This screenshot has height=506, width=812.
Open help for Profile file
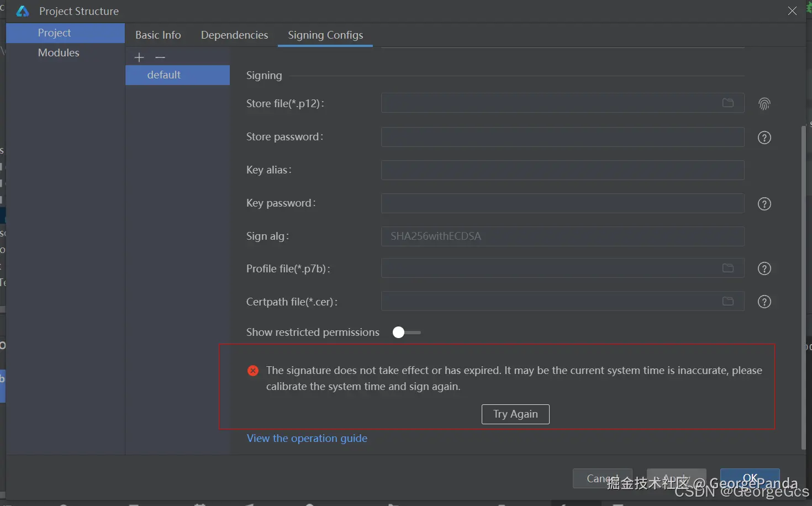click(764, 268)
